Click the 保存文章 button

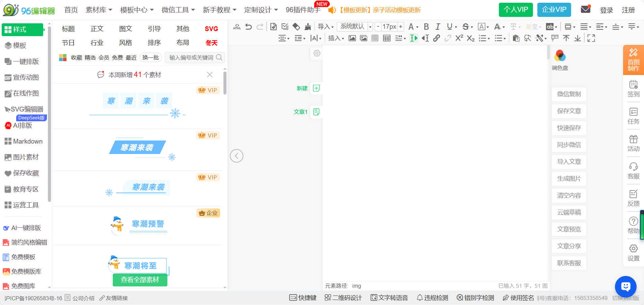pyautogui.click(x=568, y=111)
